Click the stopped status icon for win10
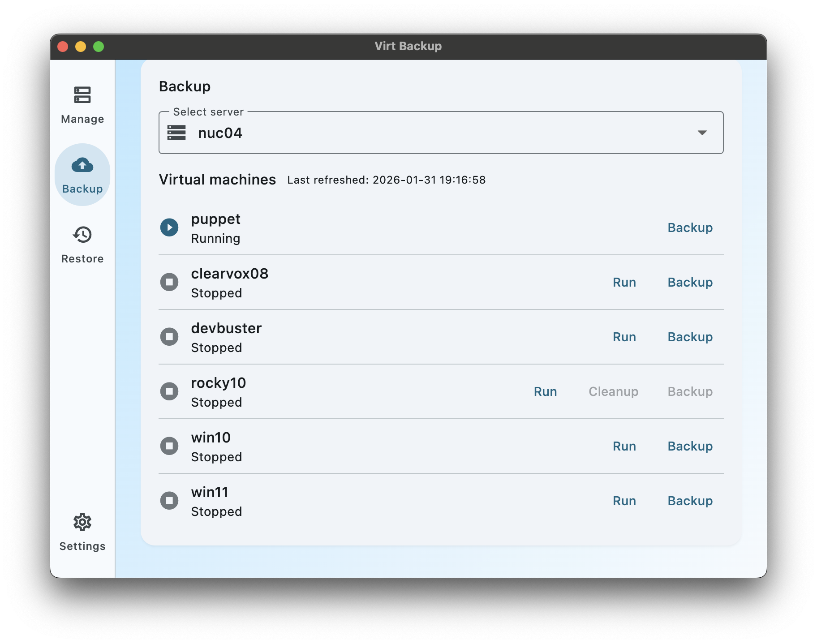The width and height of the screenshot is (817, 644). (x=169, y=446)
